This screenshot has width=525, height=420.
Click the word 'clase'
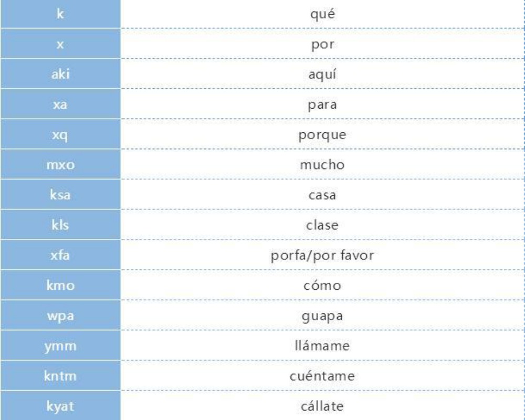323,226
